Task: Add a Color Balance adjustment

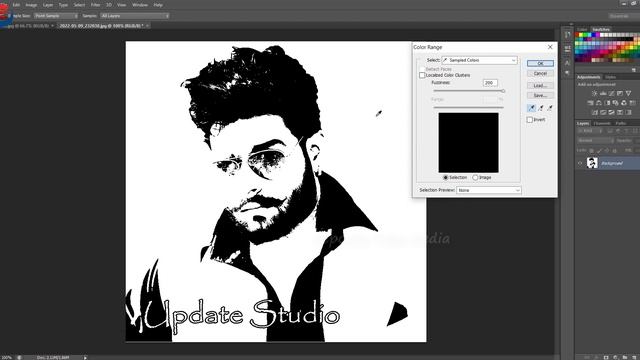Action: [599, 103]
